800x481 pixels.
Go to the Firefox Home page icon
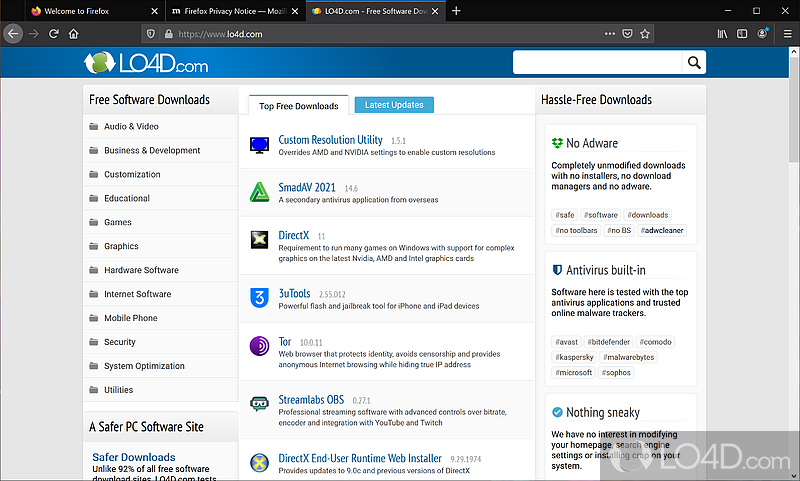pyautogui.click(x=74, y=33)
